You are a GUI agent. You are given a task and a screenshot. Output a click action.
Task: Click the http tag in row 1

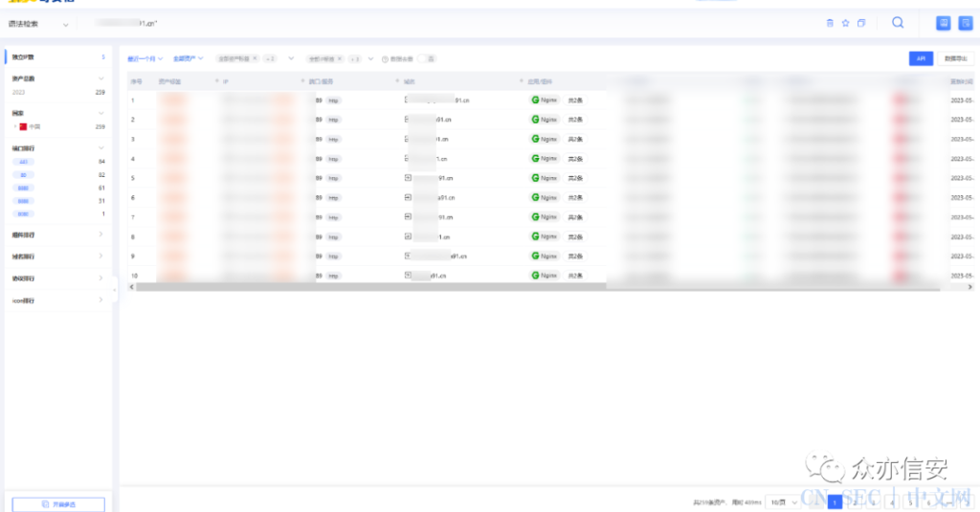(x=334, y=100)
